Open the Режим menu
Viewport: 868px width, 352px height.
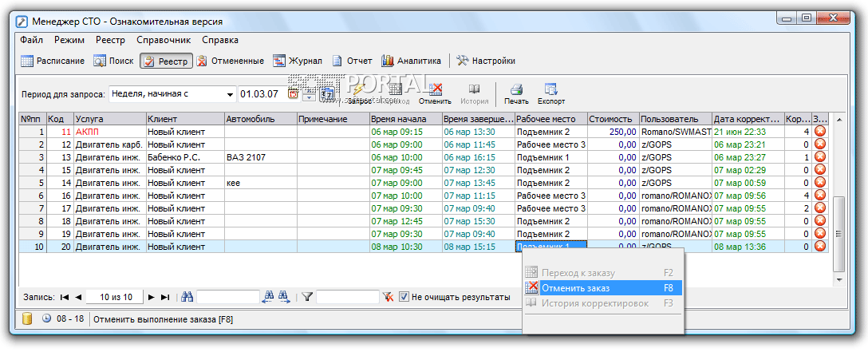(x=69, y=40)
